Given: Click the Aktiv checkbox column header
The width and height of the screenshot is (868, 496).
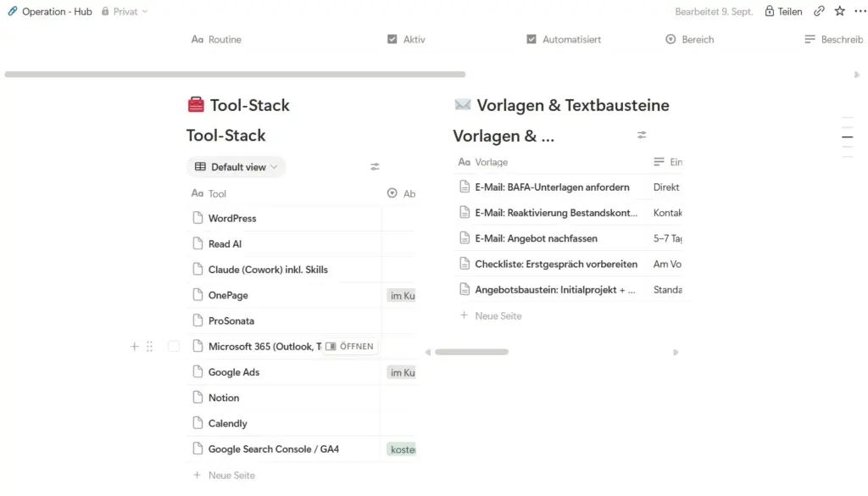Looking at the screenshot, I should coord(406,39).
